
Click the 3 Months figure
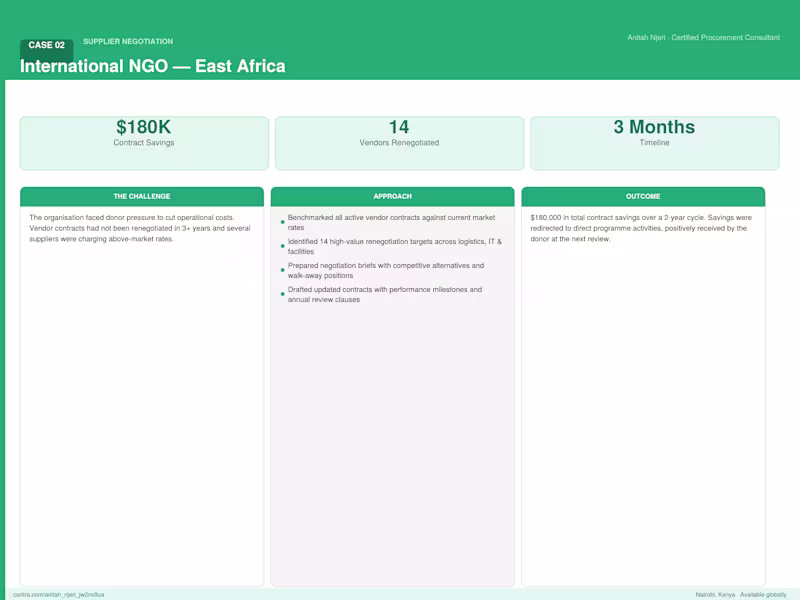[x=654, y=127]
